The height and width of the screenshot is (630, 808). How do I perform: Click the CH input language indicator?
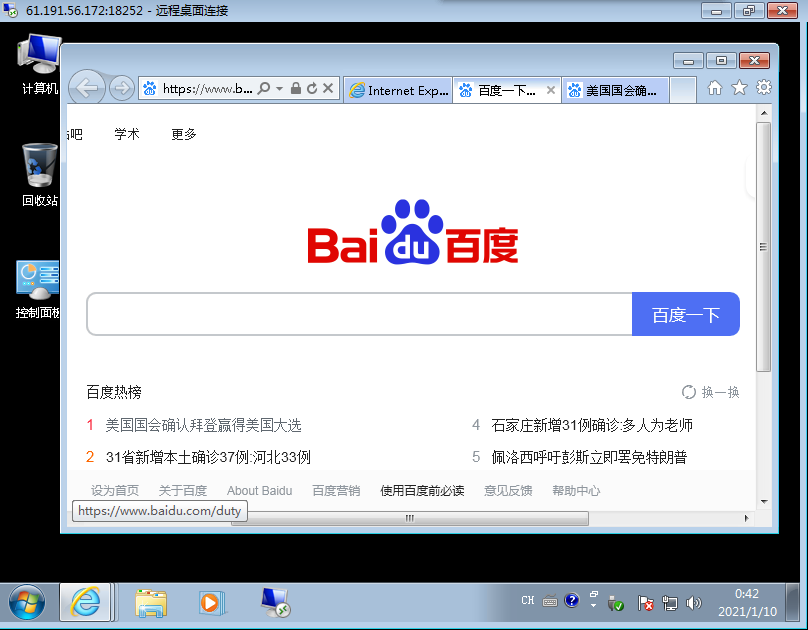pyautogui.click(x=527, y=601)
